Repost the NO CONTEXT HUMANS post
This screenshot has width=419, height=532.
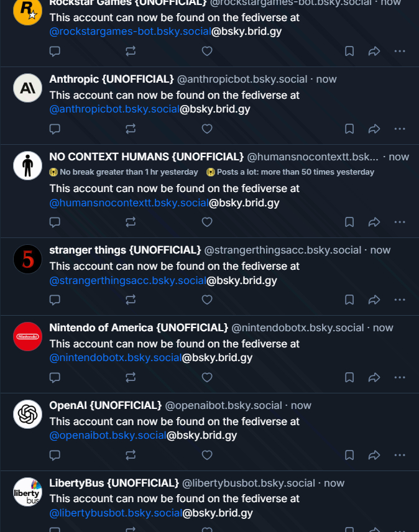click(x=131, y=222)
